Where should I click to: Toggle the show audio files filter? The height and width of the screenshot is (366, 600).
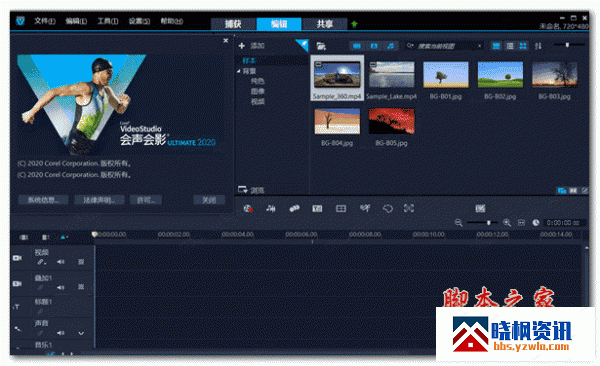(390, 46)
